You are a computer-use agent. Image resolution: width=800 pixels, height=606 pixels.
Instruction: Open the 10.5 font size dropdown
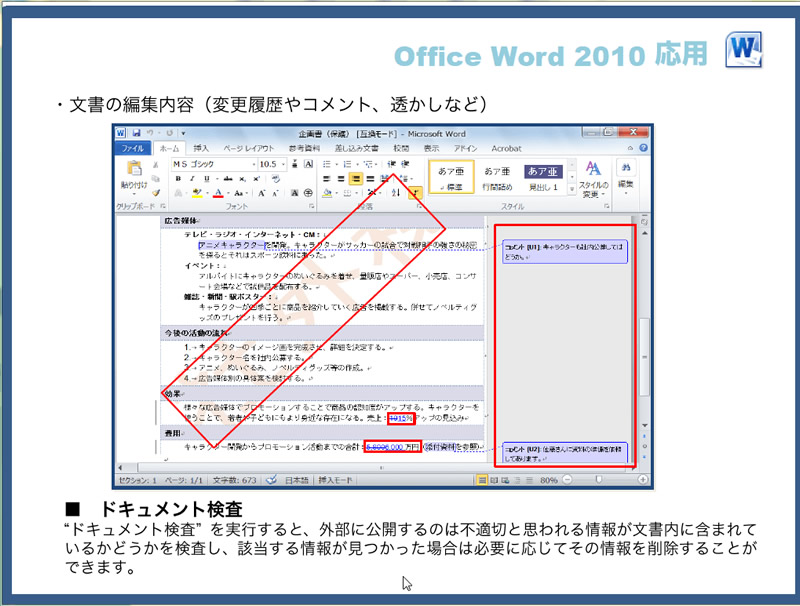tap(284, 164)
